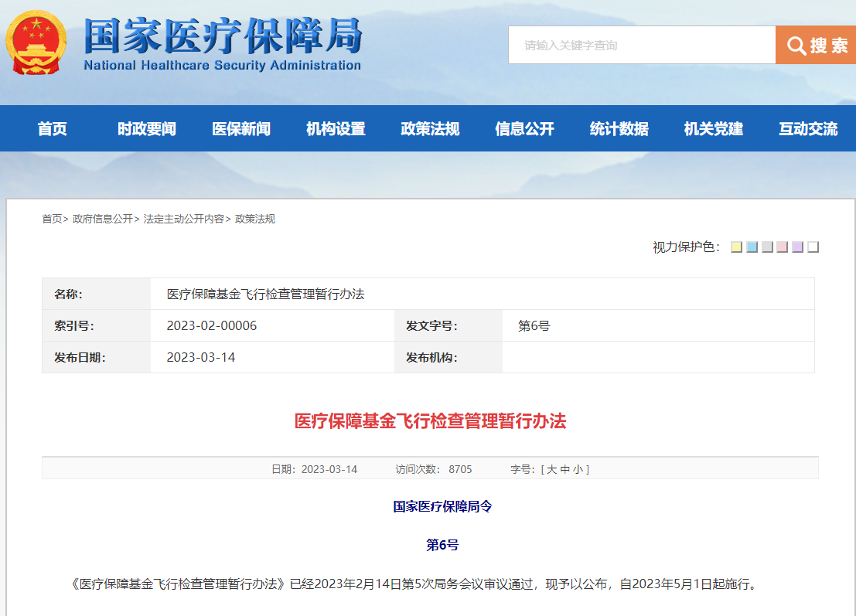
Task: Click the 国家医疗保障局令 heading
Action: tap(442, 506)
